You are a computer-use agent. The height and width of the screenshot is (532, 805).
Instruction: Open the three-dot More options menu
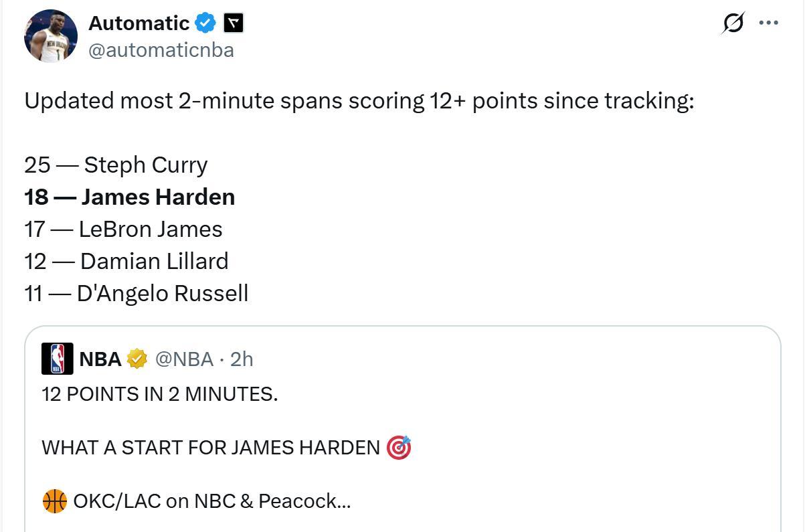tap(768, 23)
